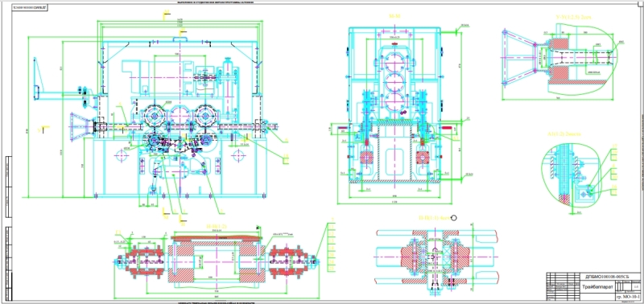
Task: Select the small black circle beside bottom-right section title
Action: point(454,217)
